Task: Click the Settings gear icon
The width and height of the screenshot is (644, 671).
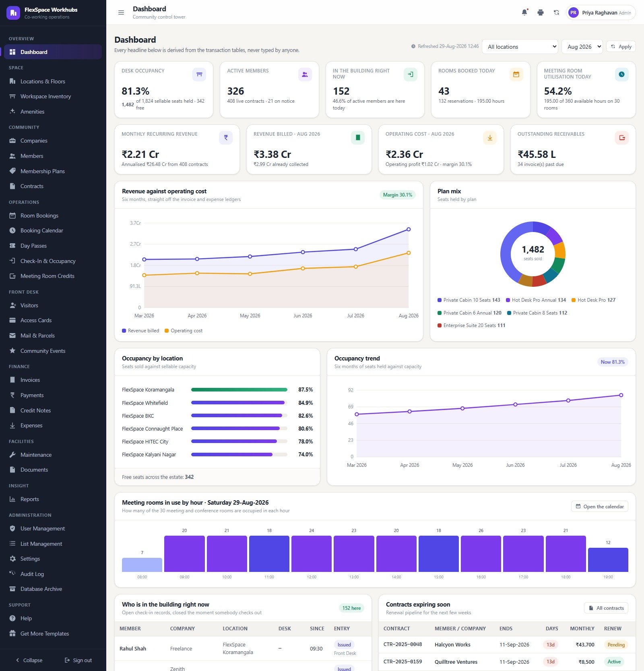Action: (12, 559)
